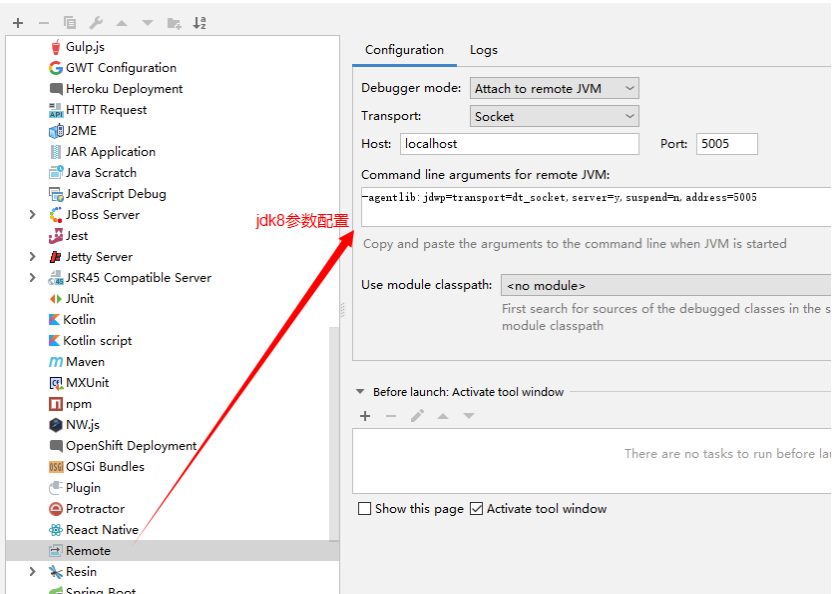The image size is (832, 594).
Task: Open Edit Defaults wrench icon
Action: 96,23
